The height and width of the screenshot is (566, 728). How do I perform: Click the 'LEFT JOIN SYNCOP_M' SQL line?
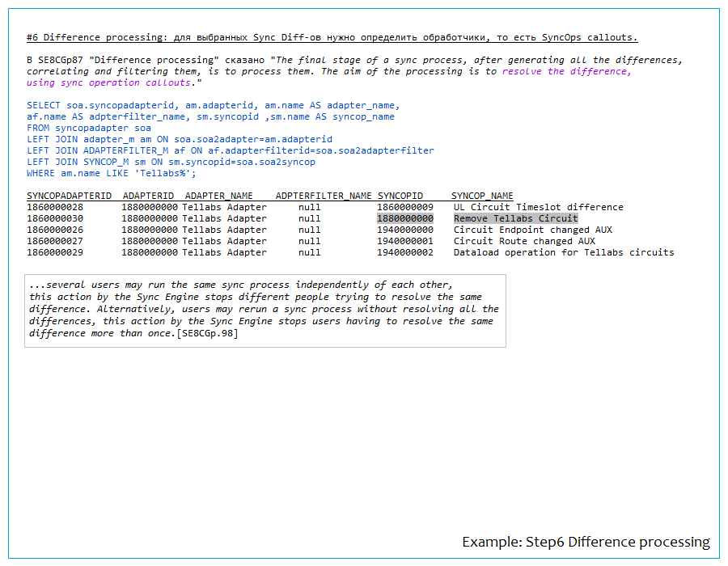tap(171, 162)
